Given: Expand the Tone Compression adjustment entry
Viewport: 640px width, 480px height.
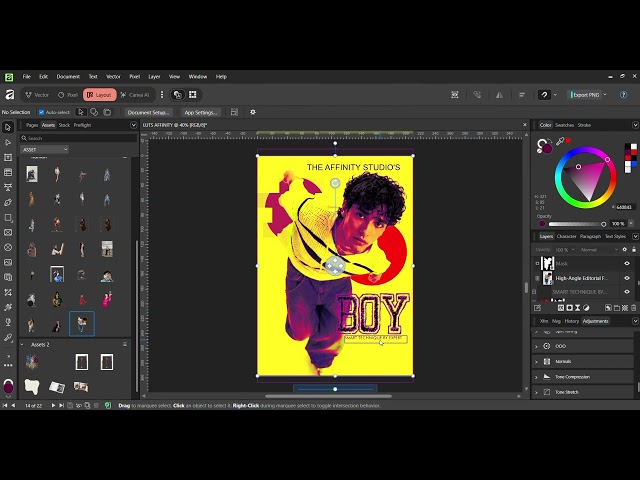Looking at the screenshot, I should coord(536,377).
